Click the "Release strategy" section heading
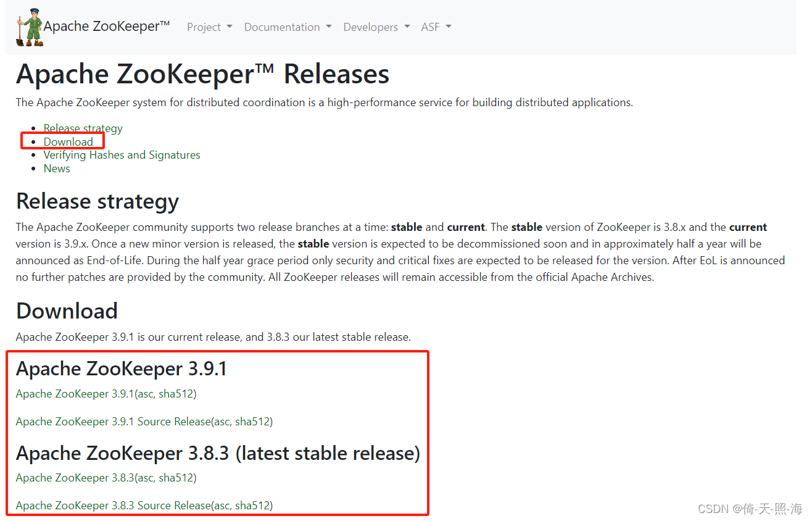 pos(97,201)
